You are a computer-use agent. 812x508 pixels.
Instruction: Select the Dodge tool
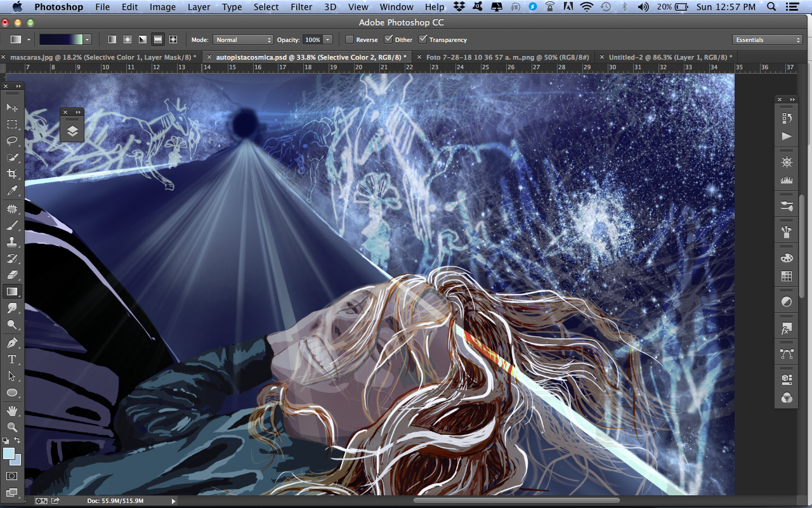coord(12,324)
